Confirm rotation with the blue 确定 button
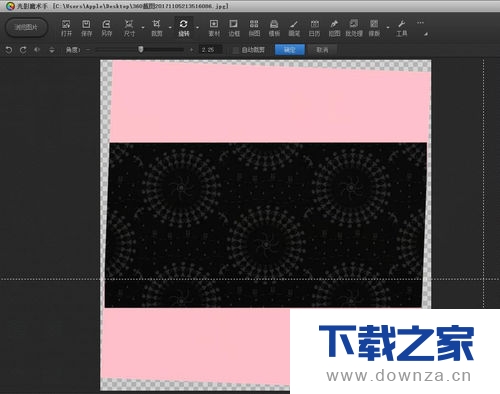500x394 pixels. [x=290, y=50]
